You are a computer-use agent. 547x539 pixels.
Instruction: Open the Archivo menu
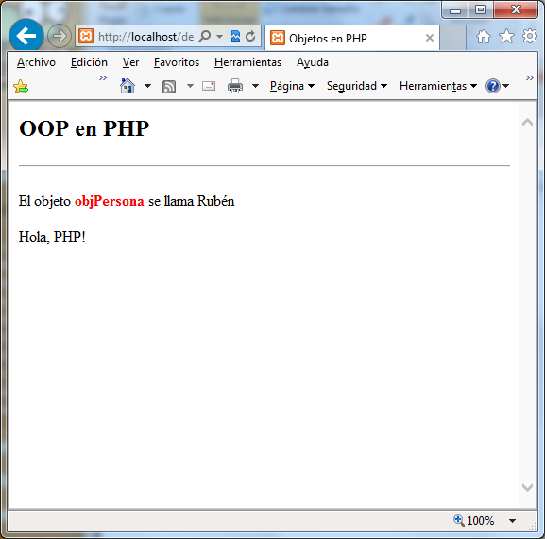36,62
